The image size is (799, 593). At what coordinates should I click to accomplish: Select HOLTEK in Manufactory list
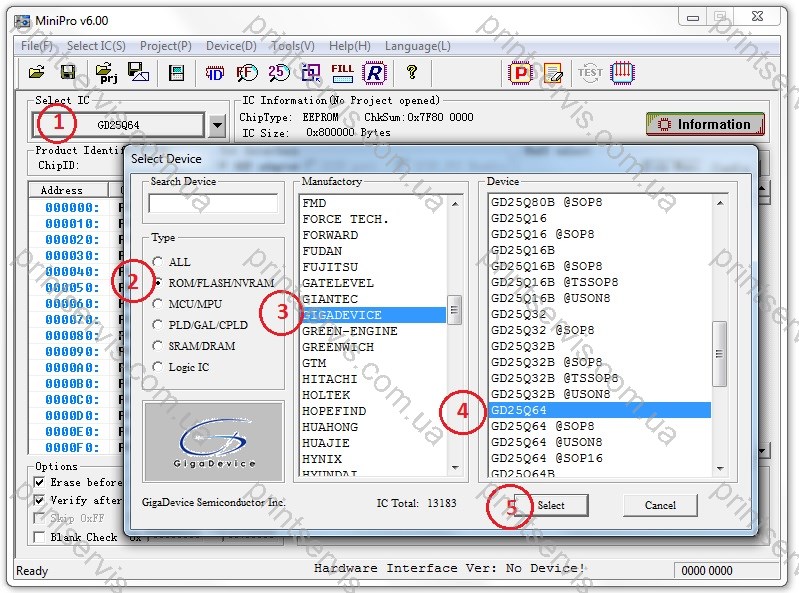(x=374, y=395)
